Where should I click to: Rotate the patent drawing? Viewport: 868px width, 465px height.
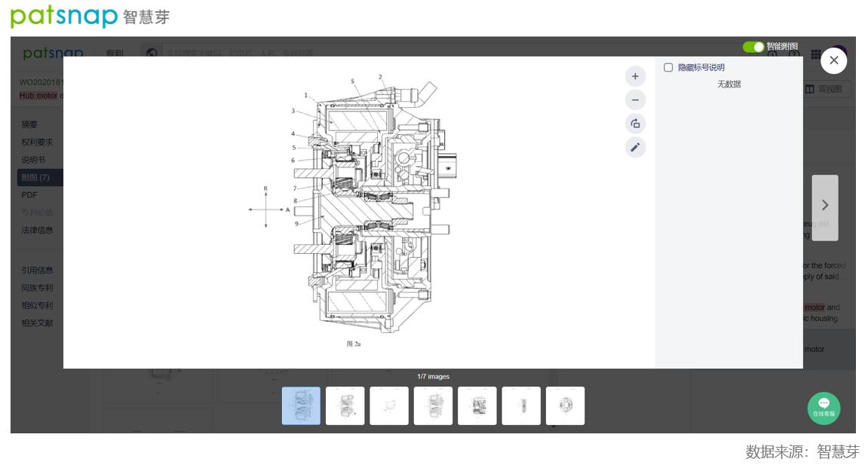coord(635,124)
